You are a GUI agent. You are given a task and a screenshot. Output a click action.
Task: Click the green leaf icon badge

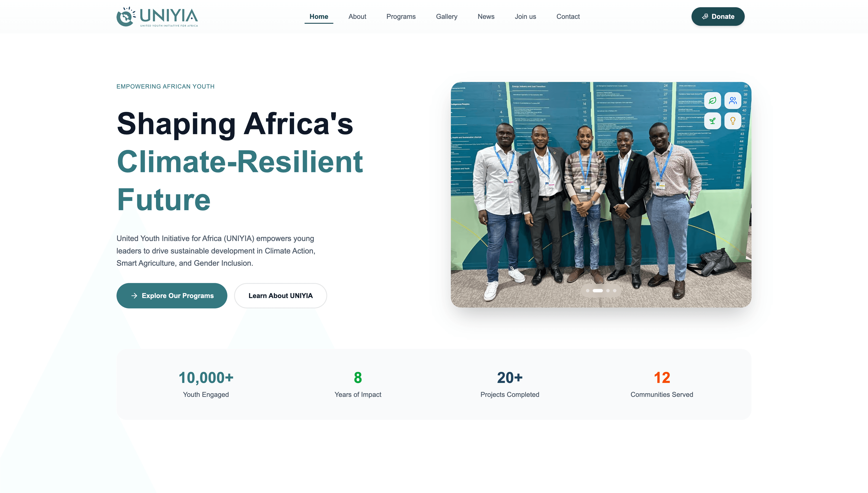pos(712,101)
